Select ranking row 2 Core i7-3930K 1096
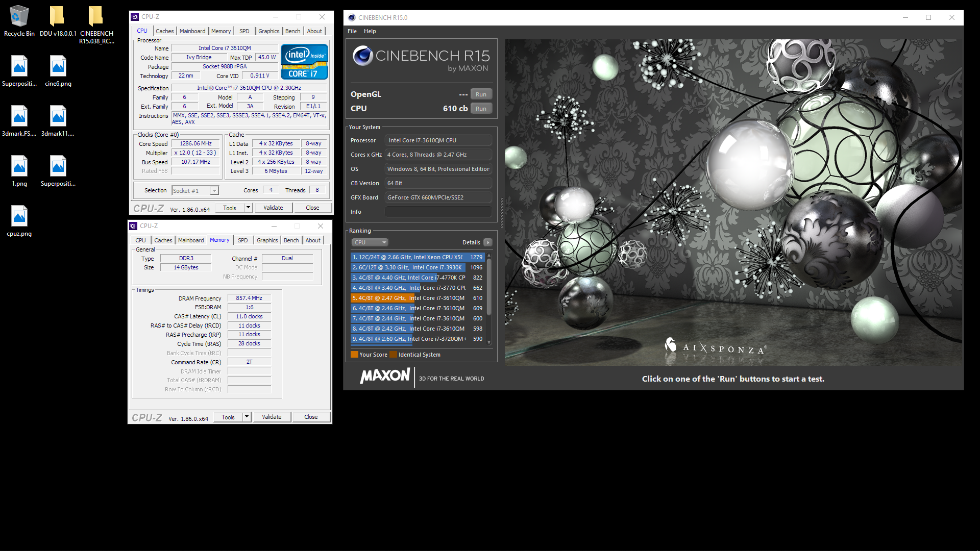This screenshot has width=980, height=551. pos(418,267)
